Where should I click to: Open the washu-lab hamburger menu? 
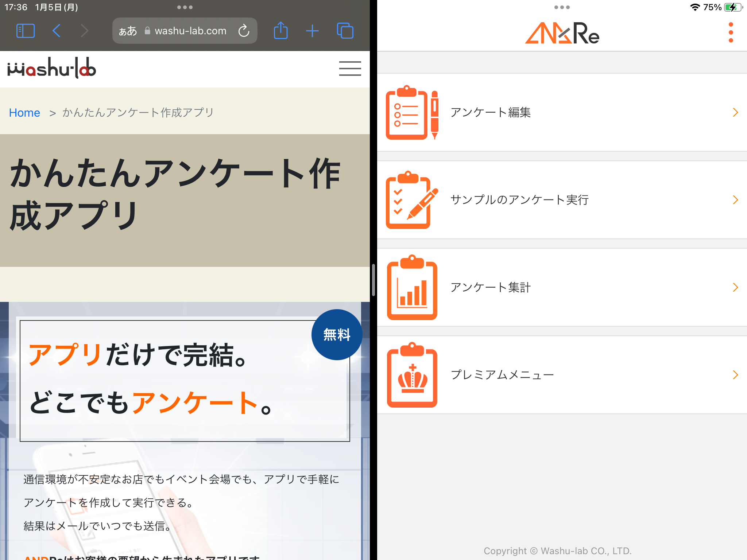pyautogui.click(x=350, y=69)
